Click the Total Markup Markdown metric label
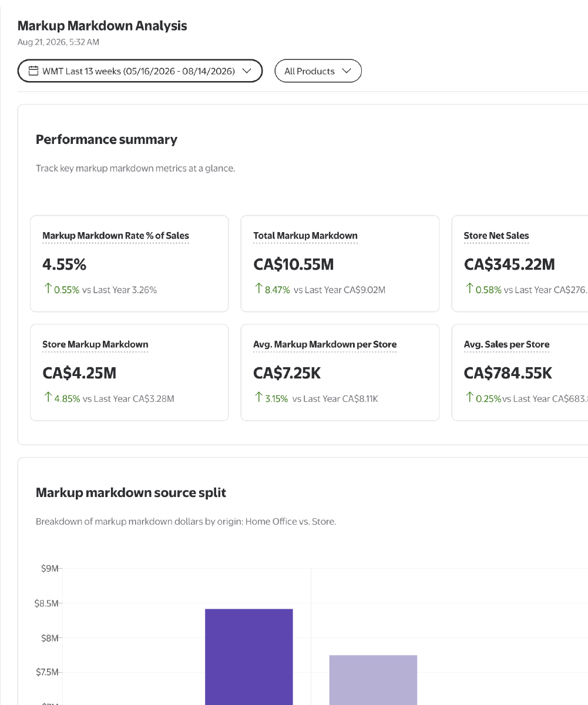588x705 pixels. (x=305, y=236)
